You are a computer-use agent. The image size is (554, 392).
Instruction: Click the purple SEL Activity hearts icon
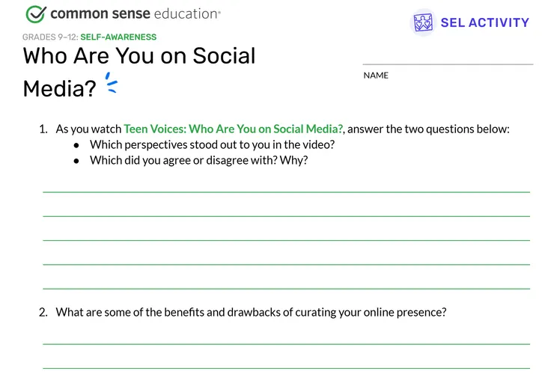(x=423, y=22)
